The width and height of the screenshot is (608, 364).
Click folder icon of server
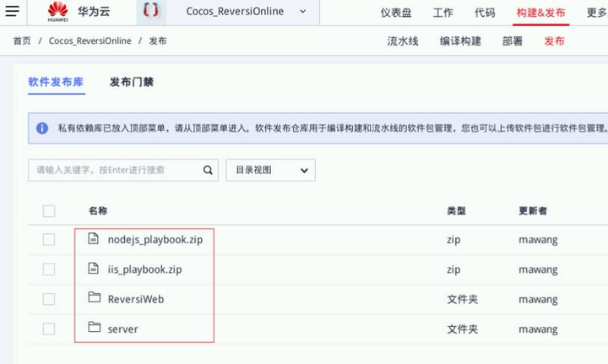pyautogui.click(x=95, y=327)
